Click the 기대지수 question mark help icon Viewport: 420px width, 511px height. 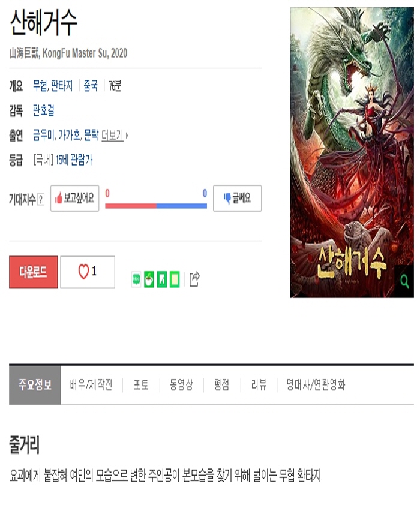pos(41,199)
